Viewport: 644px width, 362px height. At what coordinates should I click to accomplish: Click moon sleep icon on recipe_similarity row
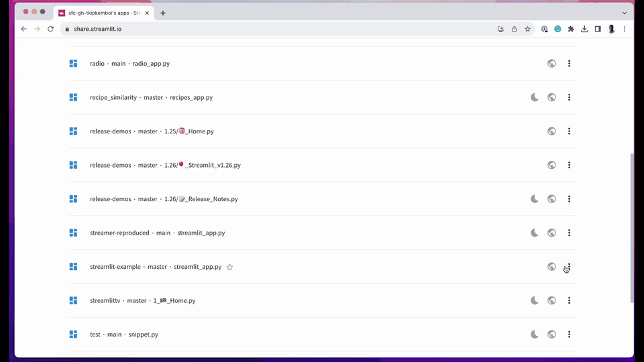point(535,97)
